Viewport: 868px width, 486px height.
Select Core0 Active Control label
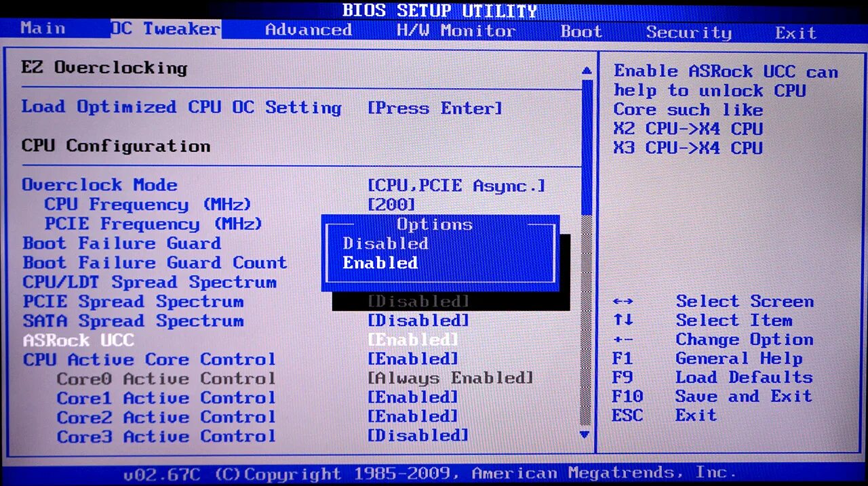(x=165, y=378)
